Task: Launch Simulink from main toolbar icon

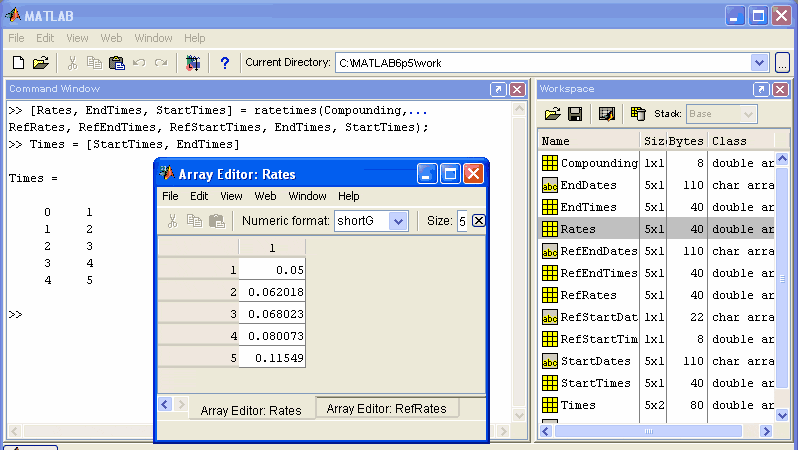Action: pos(193,63)
